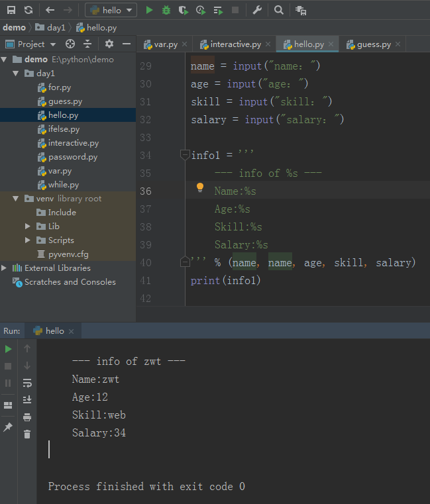The height and width of the screenshot is (504, 430).
Task: Run hello with the green play button
Action: (x=149, y=11)
